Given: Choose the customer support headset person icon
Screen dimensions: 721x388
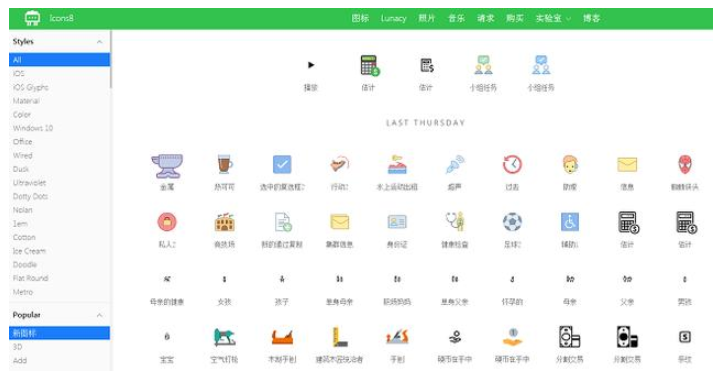Looking at the screenshot, I should click(x=570, y=164).
